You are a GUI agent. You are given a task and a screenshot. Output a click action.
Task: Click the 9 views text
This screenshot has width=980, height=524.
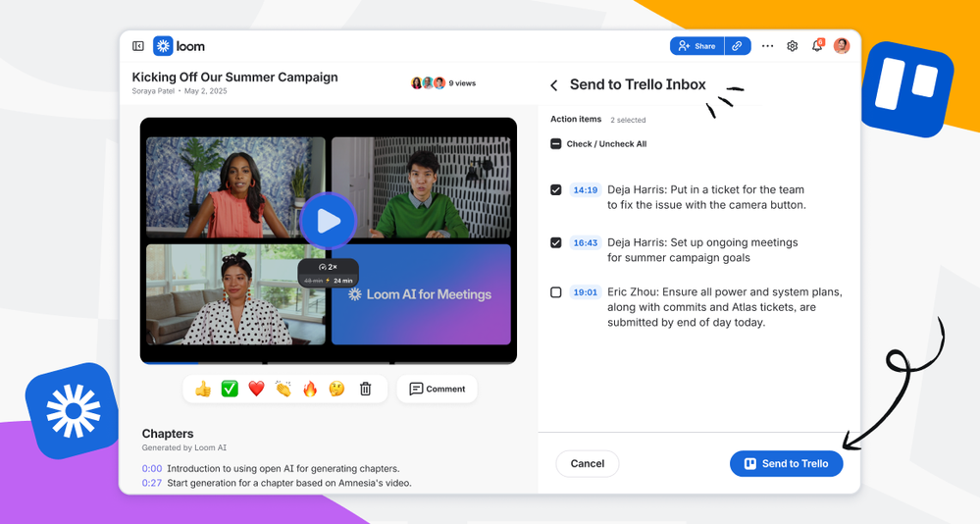(462, 83)
